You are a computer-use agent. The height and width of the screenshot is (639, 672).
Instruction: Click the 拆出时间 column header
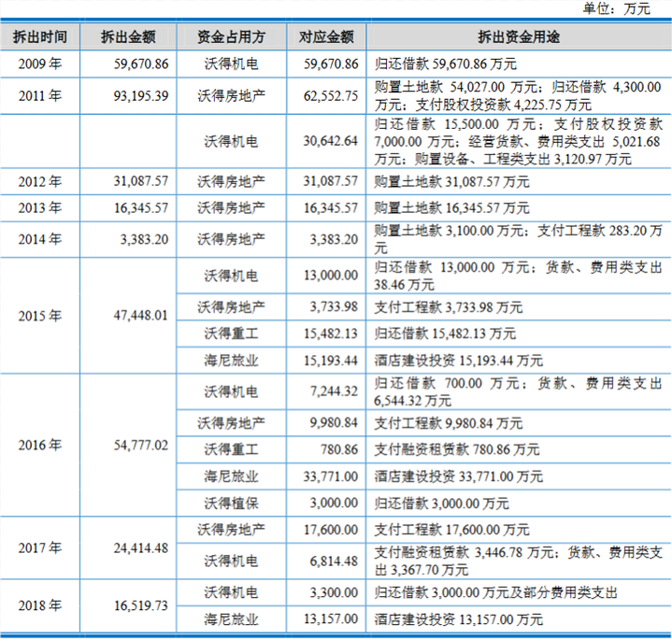[x=40, y=37]
